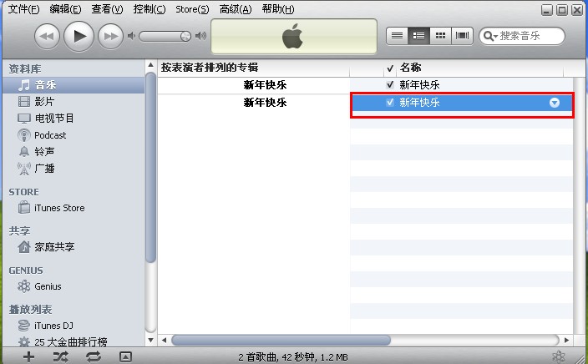588x364 pixels.
Task: Focus the 搜索音乐 search field
Action: pos(522,36)
